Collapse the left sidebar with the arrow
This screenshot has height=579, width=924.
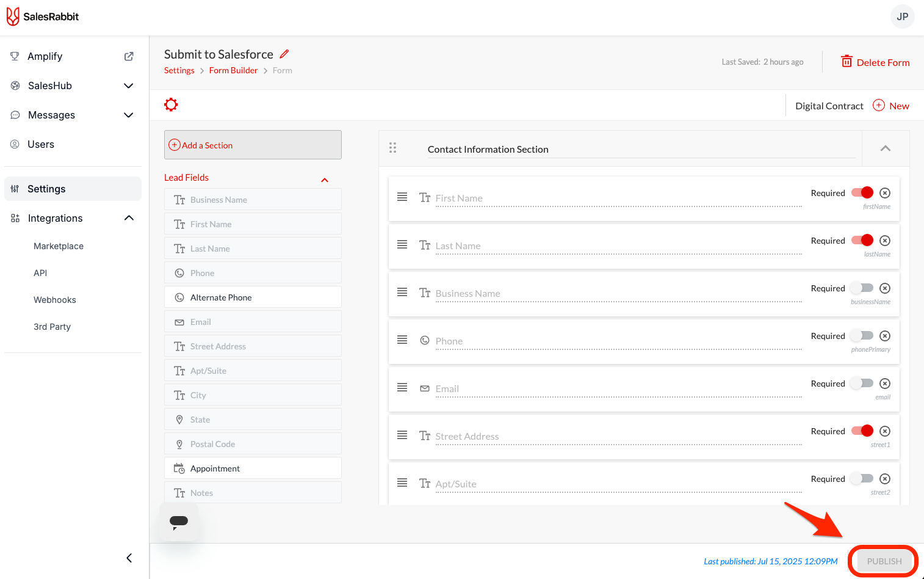coord(129,558)
